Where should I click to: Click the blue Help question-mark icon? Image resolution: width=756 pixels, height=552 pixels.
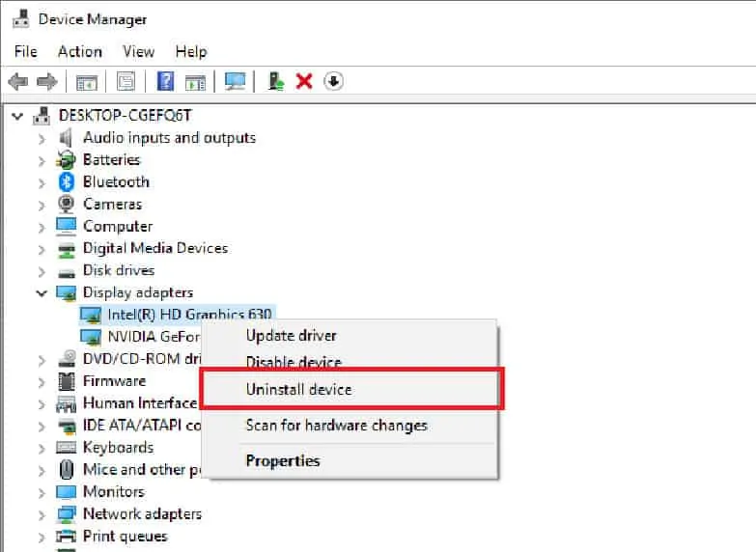(x=165, y=81)
